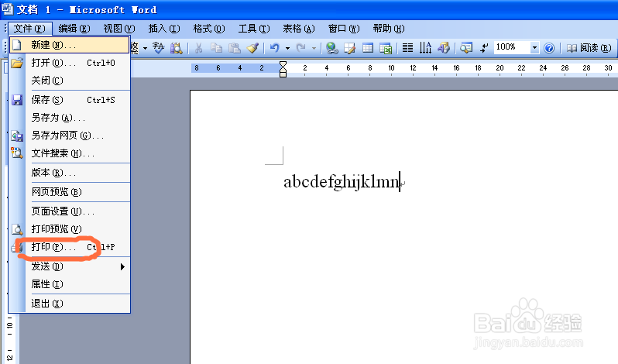Open the 表格(A) menu
This screenshot has width=618, height=364.
pyautogui.click(x=299, y=29)
